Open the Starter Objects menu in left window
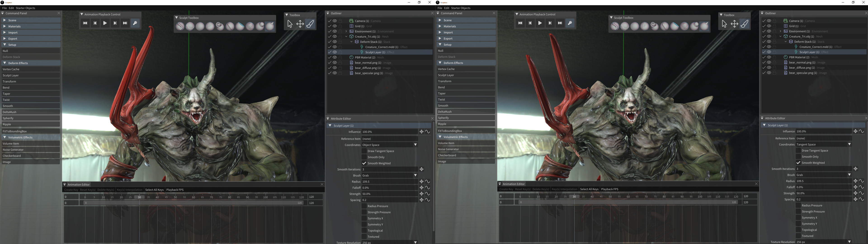This screenshot has width=868, height=244. (x=25, y=8)
